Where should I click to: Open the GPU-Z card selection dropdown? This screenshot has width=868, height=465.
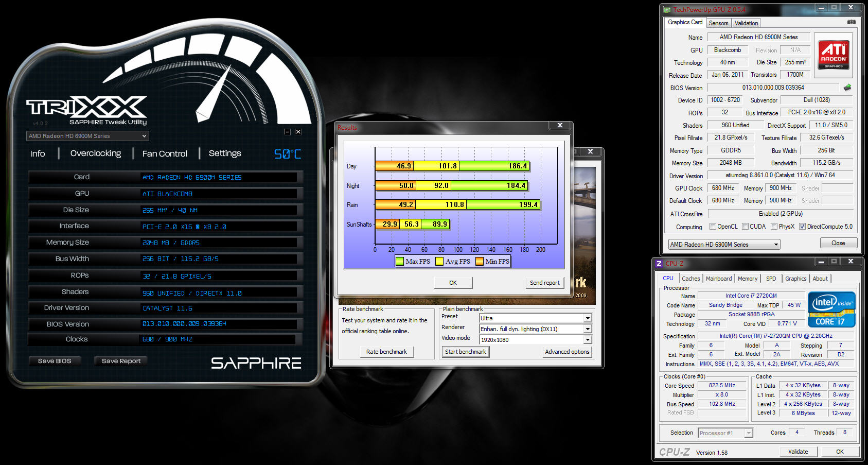click(724, 245)
